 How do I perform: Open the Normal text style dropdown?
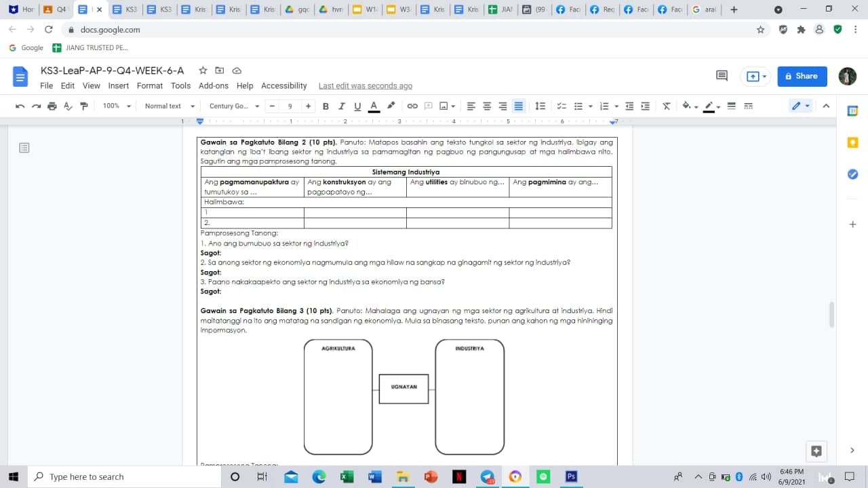(170, 106)
